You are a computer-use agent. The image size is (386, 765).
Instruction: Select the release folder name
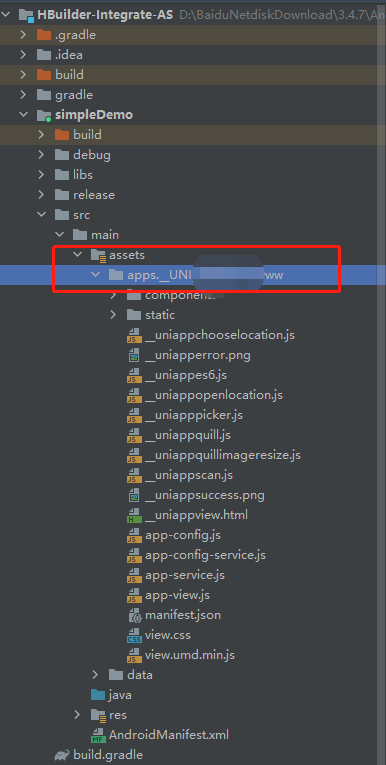[x=94, y=195]
